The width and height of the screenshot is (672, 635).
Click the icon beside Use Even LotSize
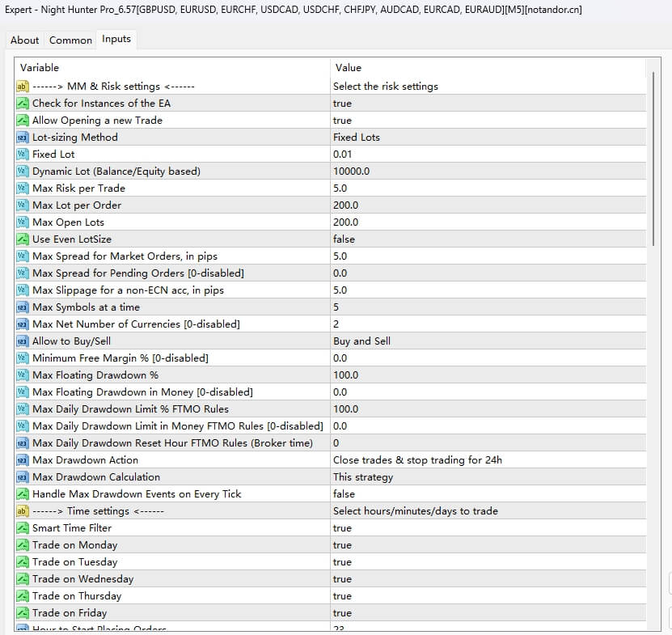[x=23, y=239]
